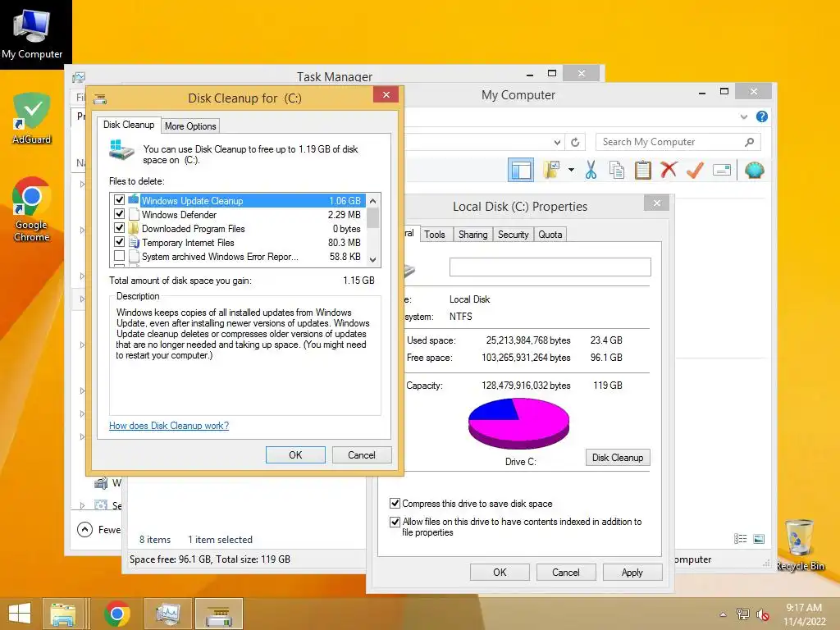Click refresh icon in address bar

coord(575,142)
